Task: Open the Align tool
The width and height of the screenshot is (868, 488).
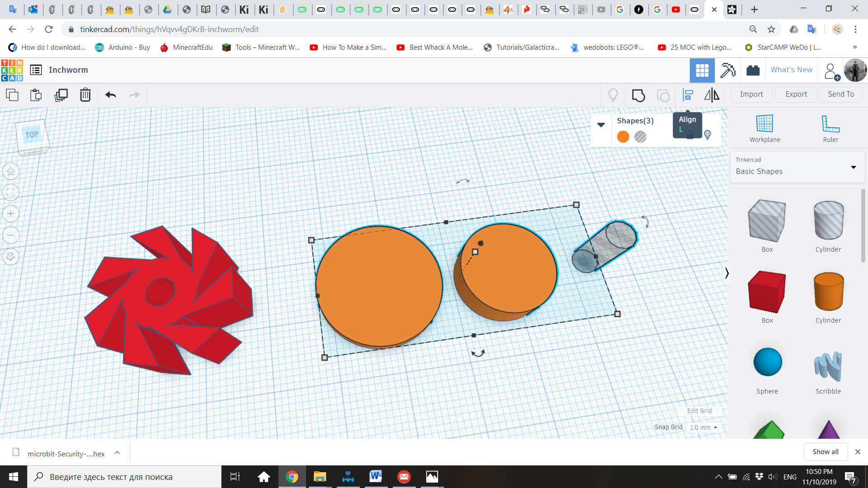Action: click(688, 95)
